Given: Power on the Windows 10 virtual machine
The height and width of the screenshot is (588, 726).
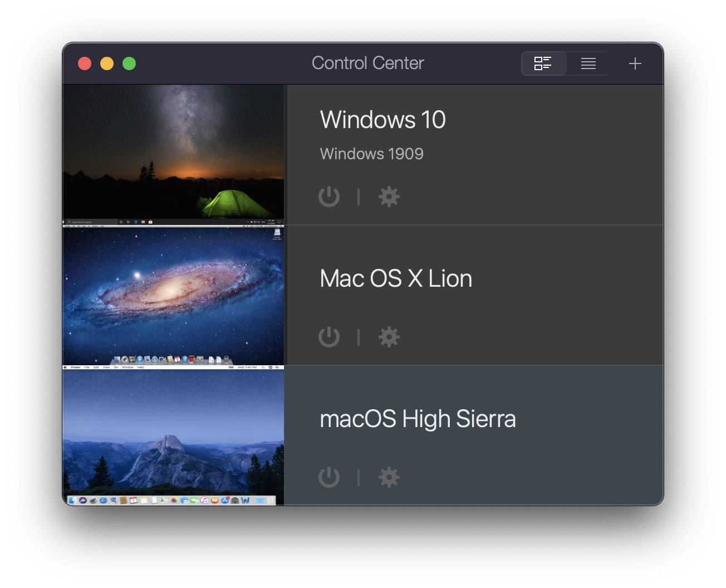Looking at the screenshot, I should pyautogui.click(x=329, y=197).
